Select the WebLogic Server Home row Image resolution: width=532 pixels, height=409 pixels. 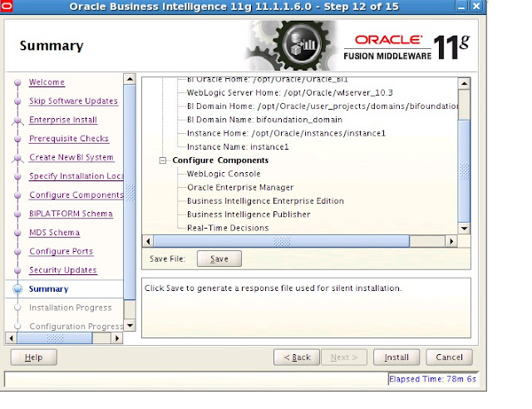click(x=290, y=92)
